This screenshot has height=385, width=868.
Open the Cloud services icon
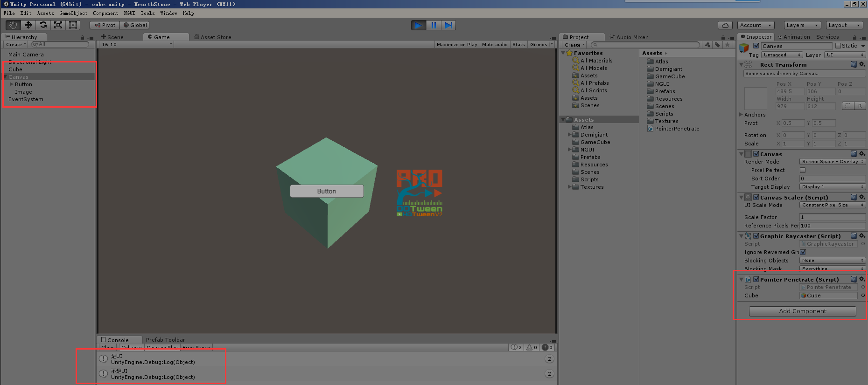[x=725, y=25]
